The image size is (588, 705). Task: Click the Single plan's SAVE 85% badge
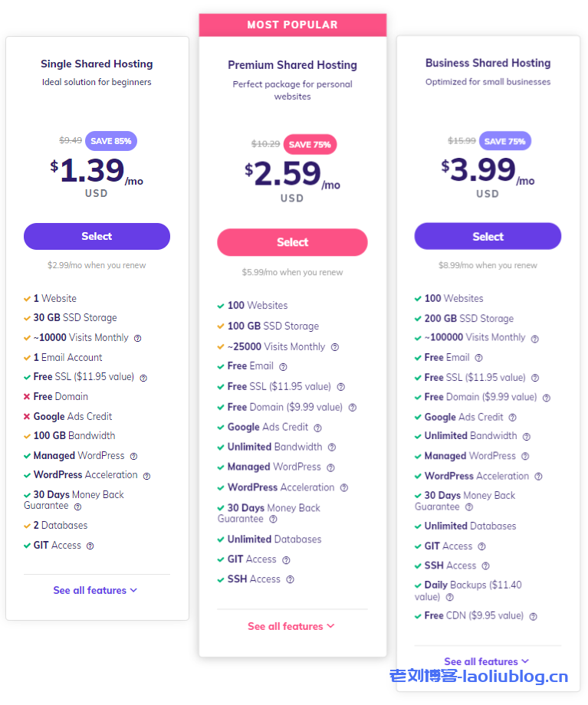coord(111,141)
